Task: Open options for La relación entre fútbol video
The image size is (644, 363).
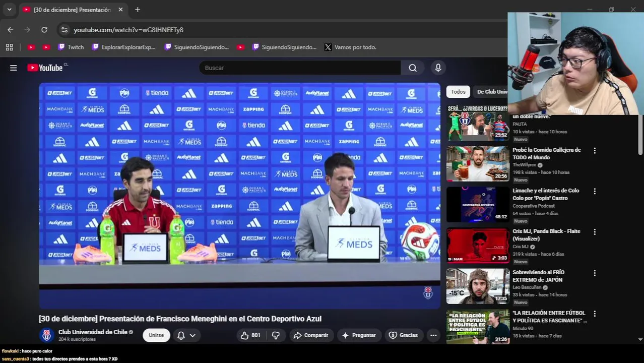Action: pos(595,314)
